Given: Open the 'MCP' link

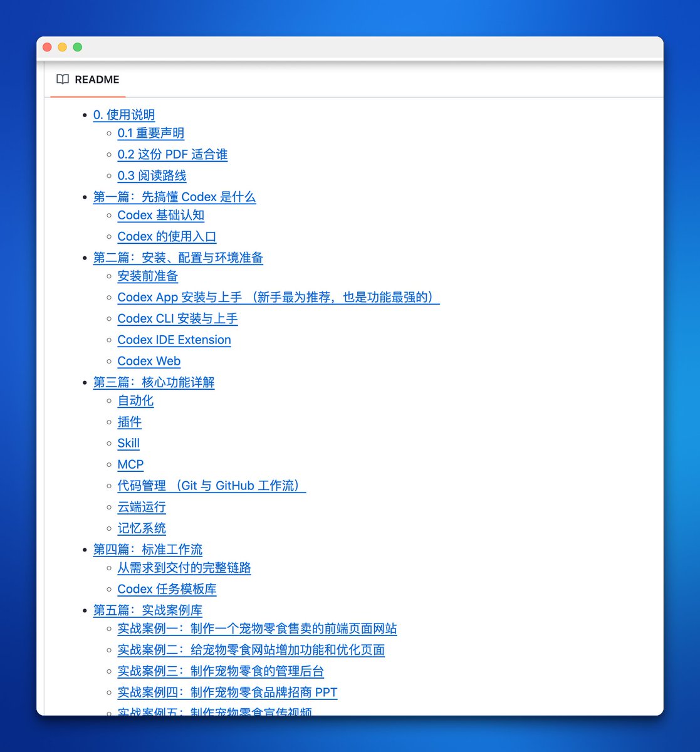Looking at the screenshot, I should 131,464.
